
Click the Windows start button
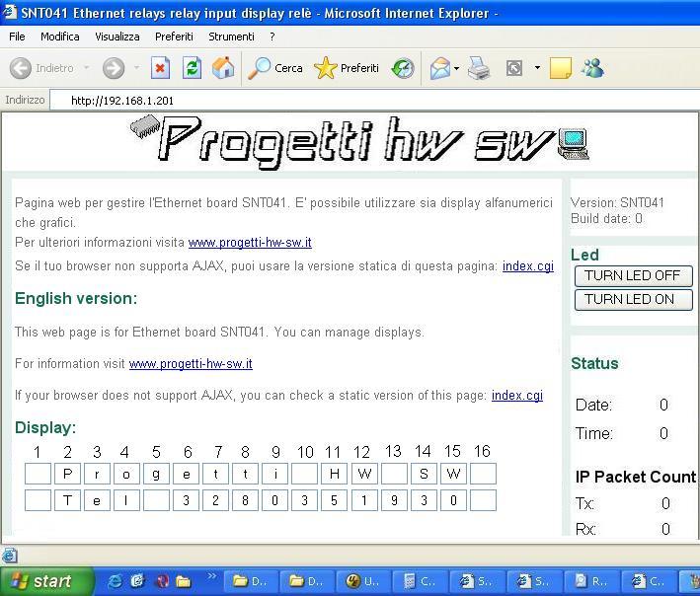coord(46,581)
